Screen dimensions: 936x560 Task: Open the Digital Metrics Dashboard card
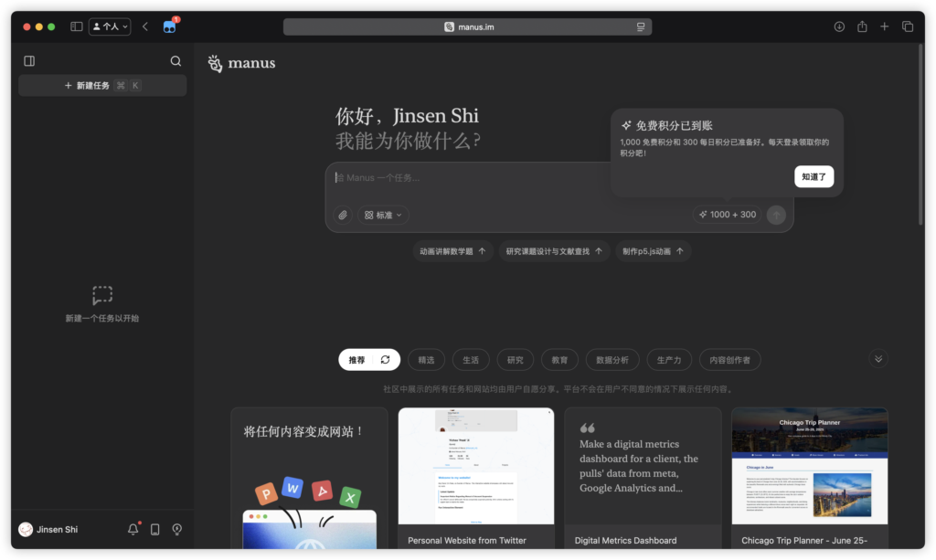(x=643, y=479)
